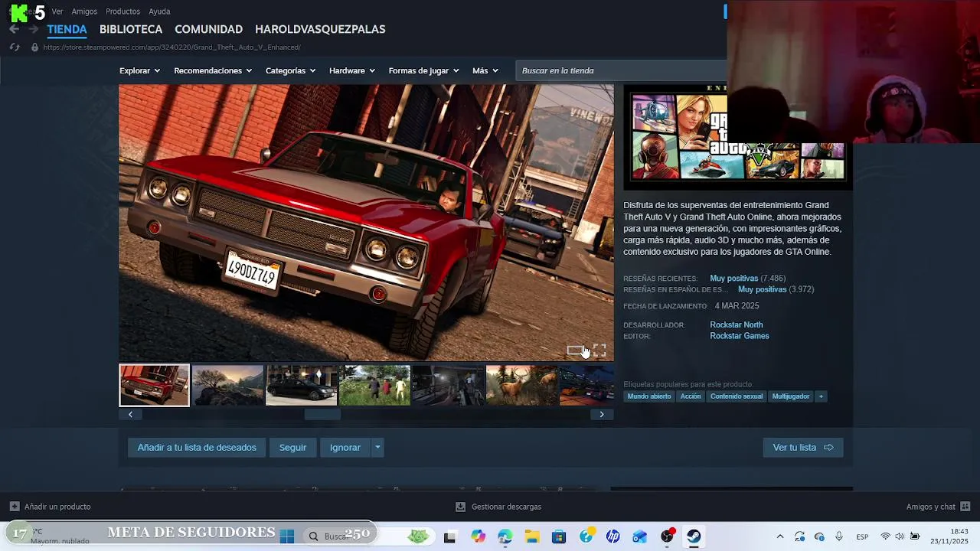
Task: Open the arrow dropdown beside Ignorar
Action: pyautogui.click(x=377, y=448)
